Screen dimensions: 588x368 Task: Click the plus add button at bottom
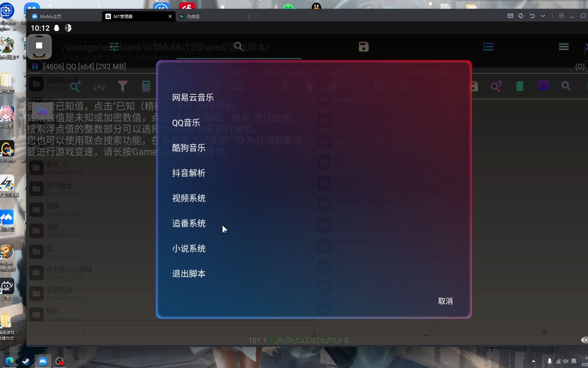pos(314,333)
